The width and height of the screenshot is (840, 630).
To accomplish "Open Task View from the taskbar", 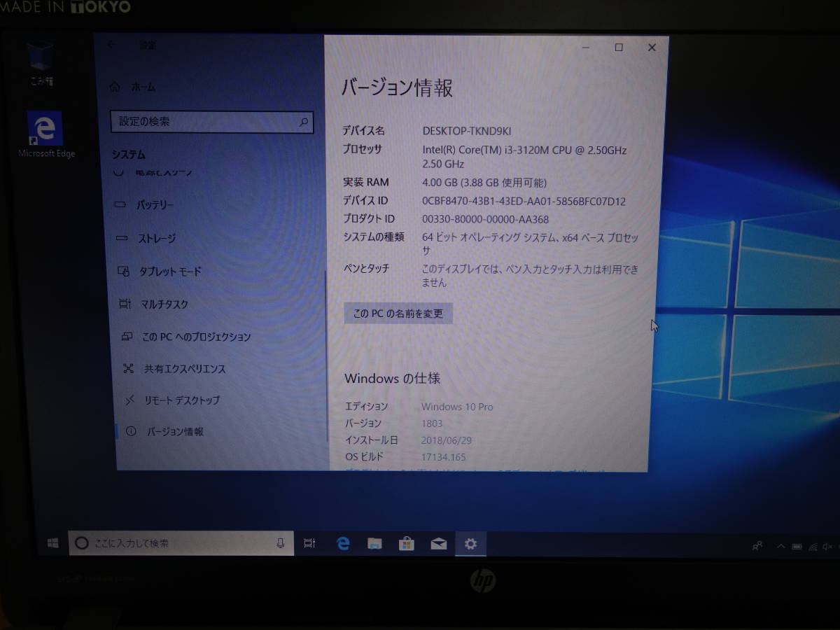I will 310,543.
